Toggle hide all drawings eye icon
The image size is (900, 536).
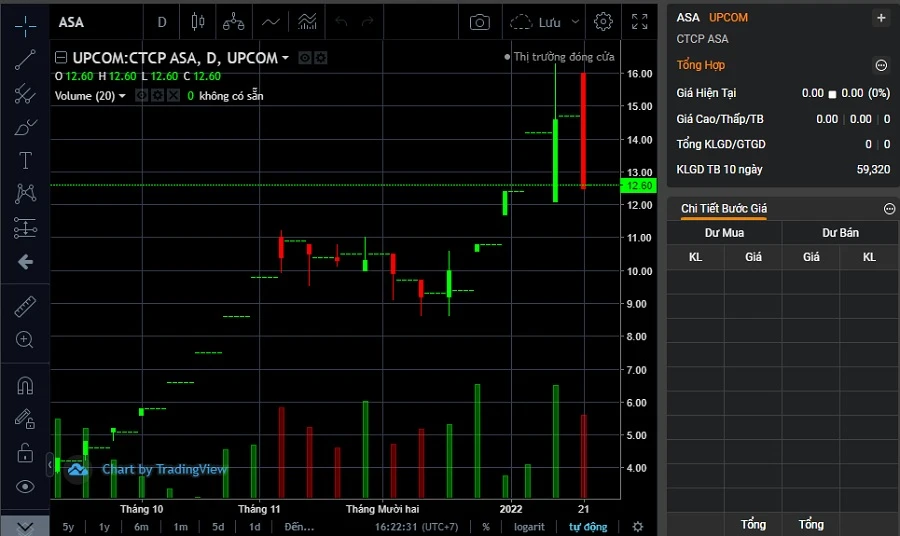click(x=25, y=487)
